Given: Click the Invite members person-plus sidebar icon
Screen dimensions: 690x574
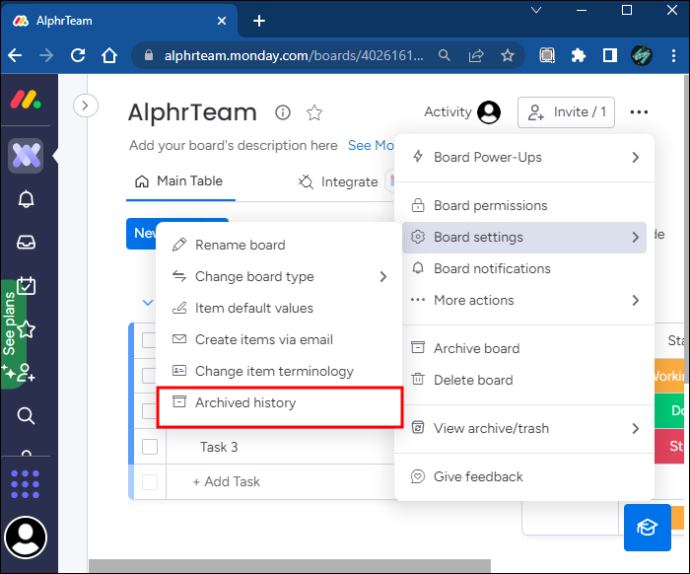Looking at the screenshot, I should coord(26,372).
